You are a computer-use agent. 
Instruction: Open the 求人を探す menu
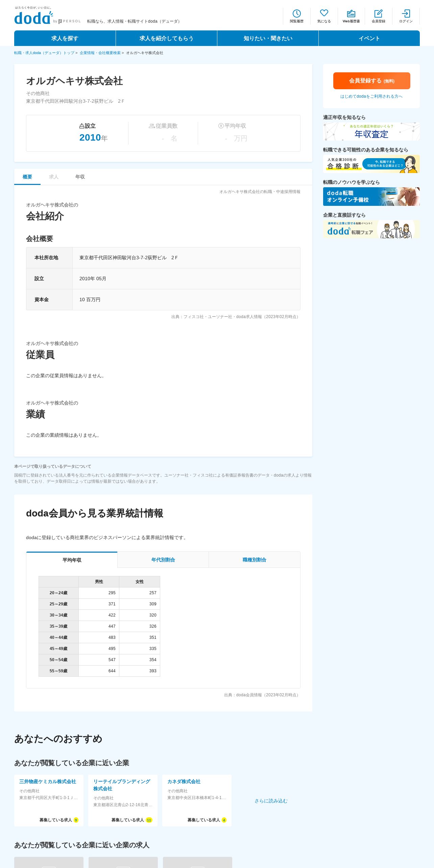65,38
